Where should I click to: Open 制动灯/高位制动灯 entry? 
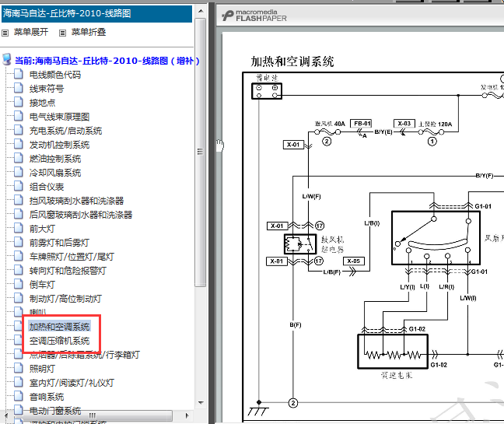coord(65,299)
